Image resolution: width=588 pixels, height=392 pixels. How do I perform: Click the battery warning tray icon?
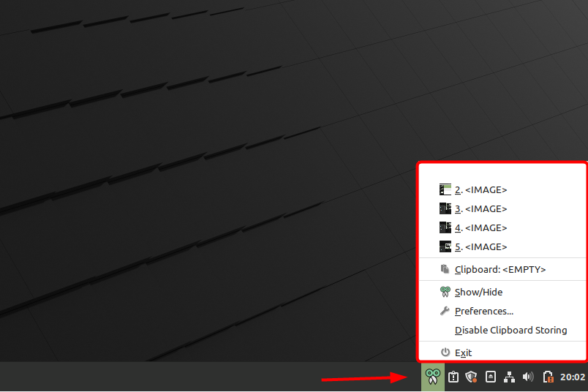[548, 377]
